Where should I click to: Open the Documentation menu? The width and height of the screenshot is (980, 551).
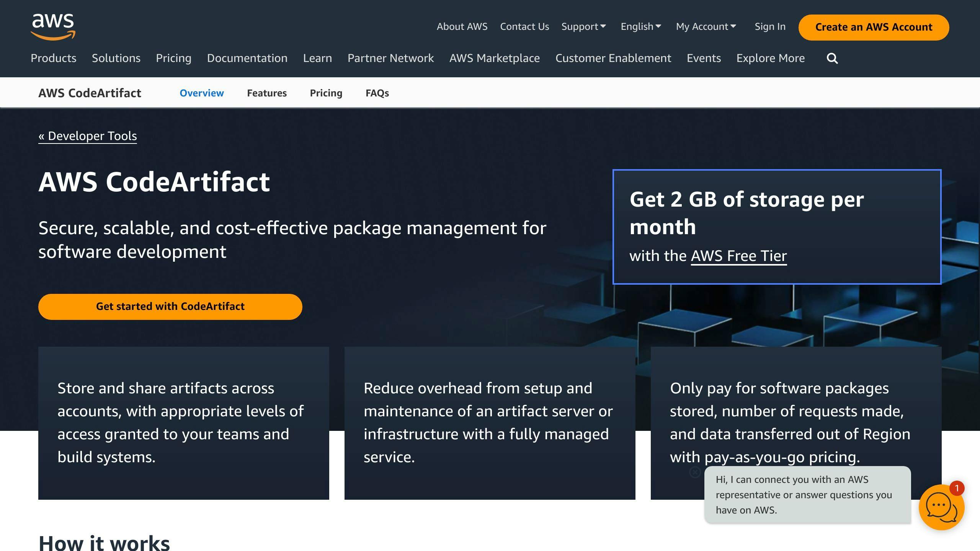point(247,58)
